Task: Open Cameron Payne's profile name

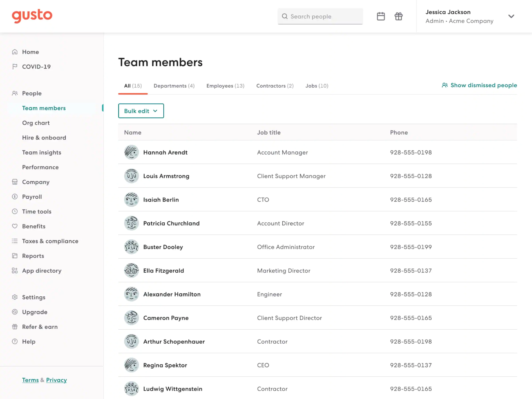Action: (166, 318)
